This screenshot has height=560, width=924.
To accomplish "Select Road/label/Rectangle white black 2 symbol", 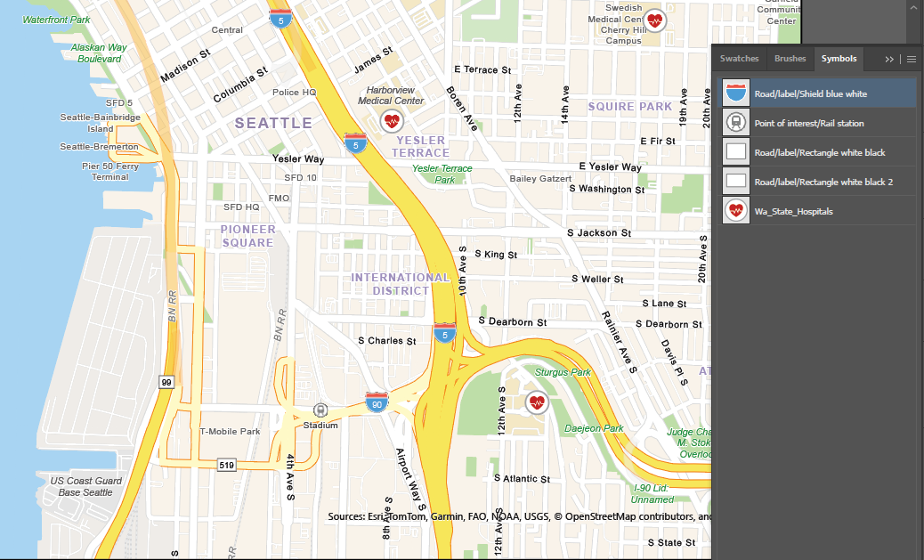I will (x=816, y=181).
